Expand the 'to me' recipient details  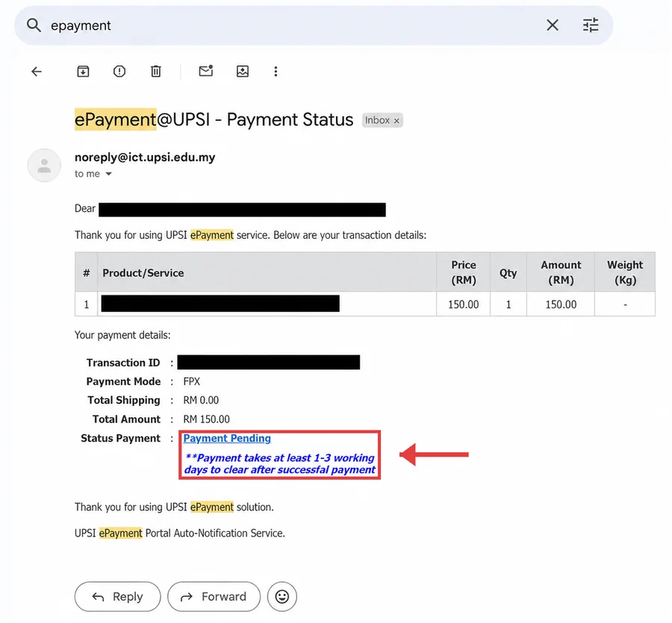[x=109, y=174]
